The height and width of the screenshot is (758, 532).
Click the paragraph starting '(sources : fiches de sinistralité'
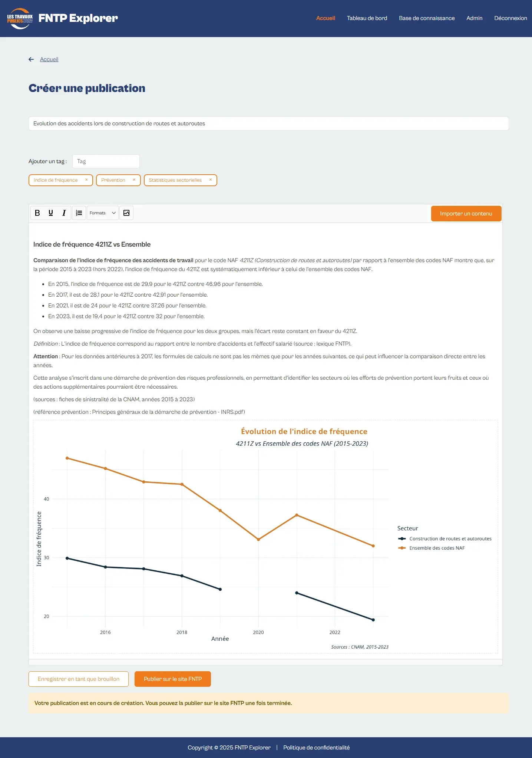tap(114, 399)
